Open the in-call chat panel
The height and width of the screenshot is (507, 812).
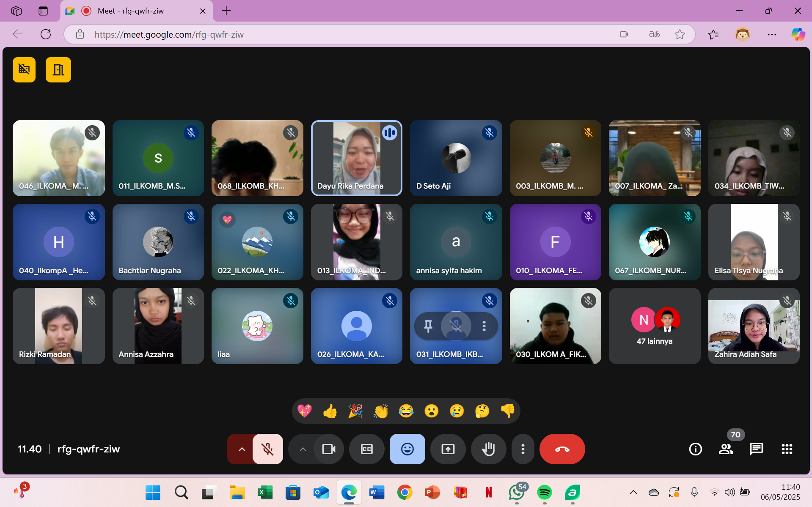[756, 449]
